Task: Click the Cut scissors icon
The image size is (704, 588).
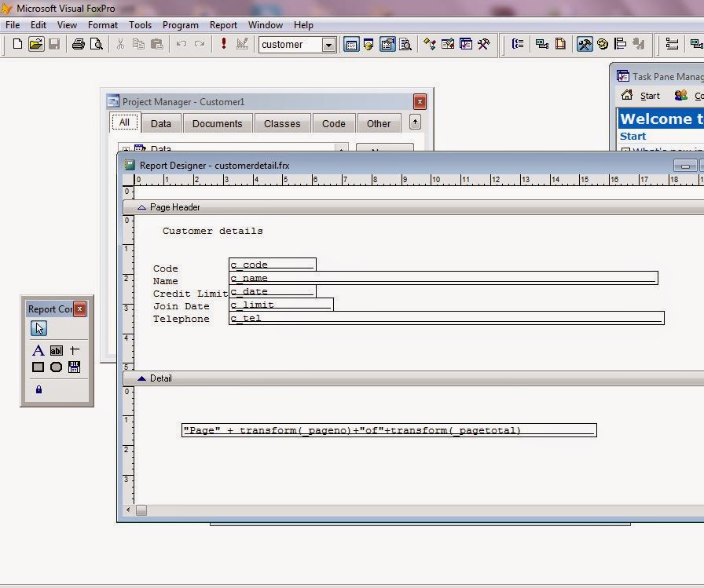Action: 120,44
